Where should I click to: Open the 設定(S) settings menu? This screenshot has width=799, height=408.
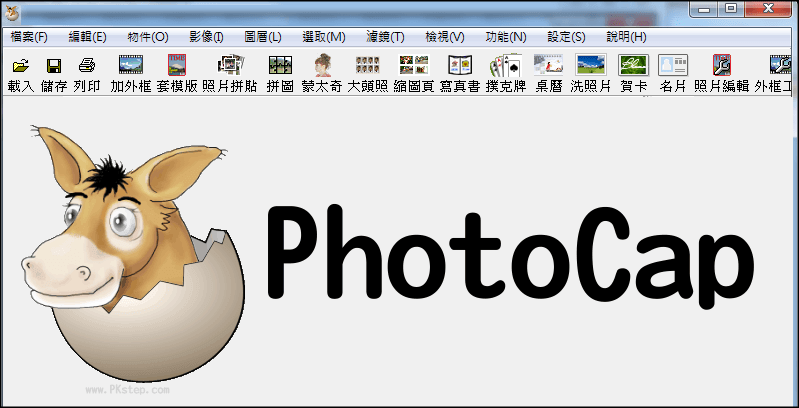click(566, 37)
